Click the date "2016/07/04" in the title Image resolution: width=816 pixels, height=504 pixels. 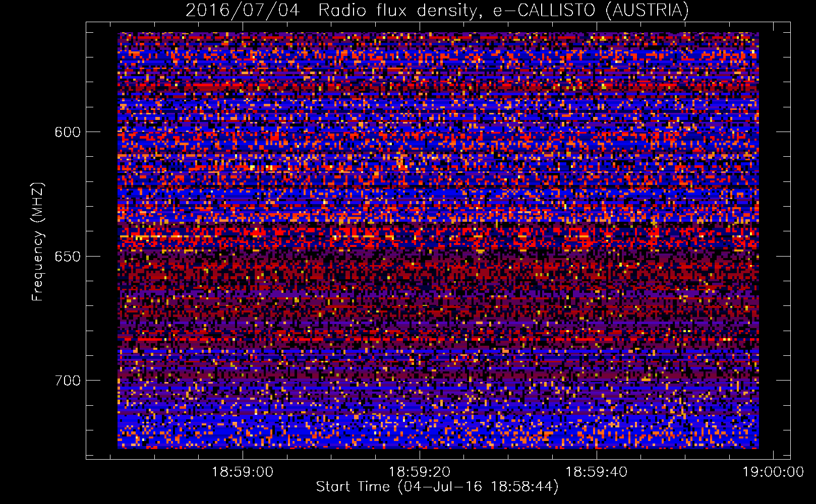click(243, 10)
